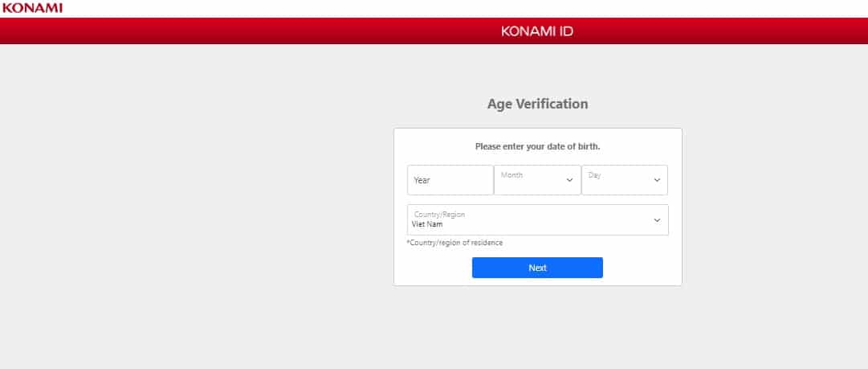
Task: Click the Country/Region chevron arrow
Action: [x=657, y=220]
